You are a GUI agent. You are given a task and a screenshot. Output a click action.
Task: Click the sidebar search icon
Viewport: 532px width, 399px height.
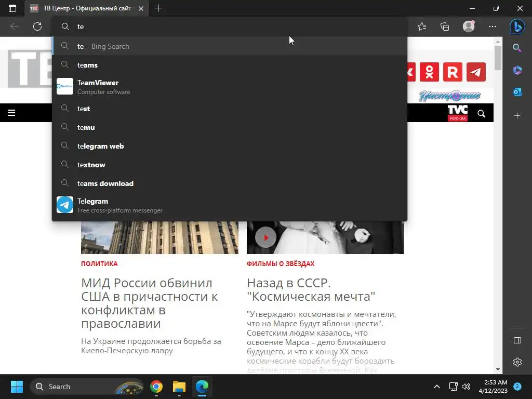[517, 48]
